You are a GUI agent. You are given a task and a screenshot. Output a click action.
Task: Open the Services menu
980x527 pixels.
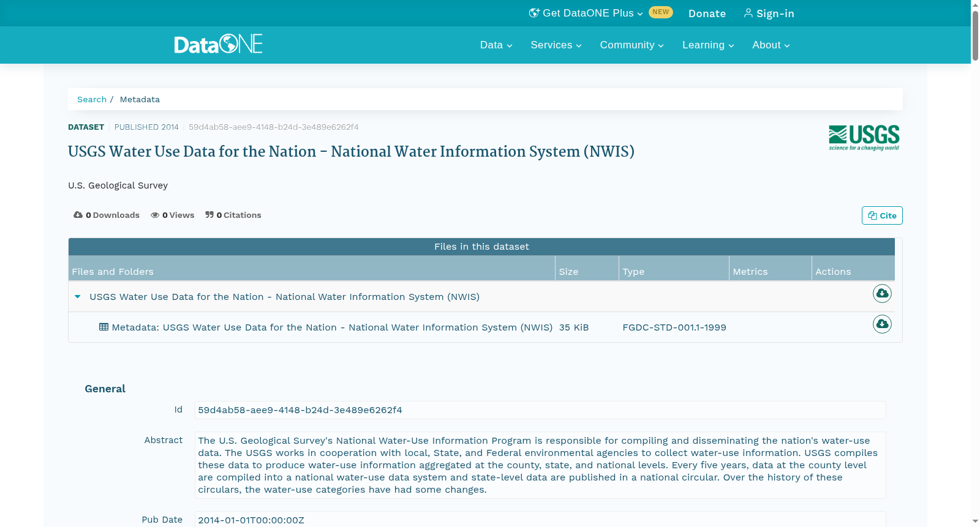click(556, 45)
